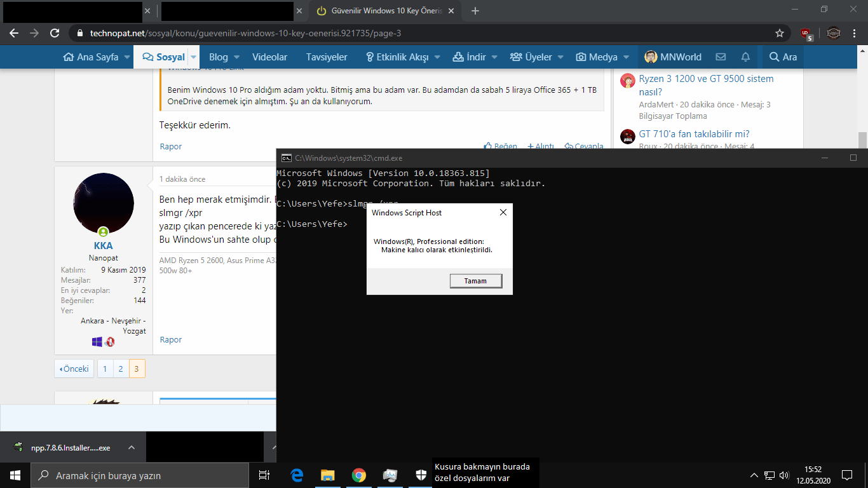Viewport: 868px width, 488px height.
Task: Open the MNWorld account menu
Action: 672,57
